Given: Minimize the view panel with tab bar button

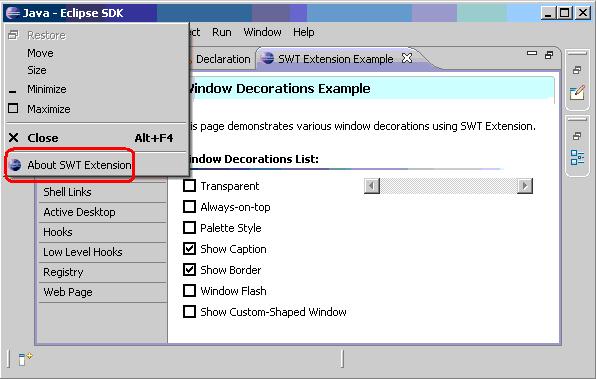Looking at the screenshot, I should 532,54.
